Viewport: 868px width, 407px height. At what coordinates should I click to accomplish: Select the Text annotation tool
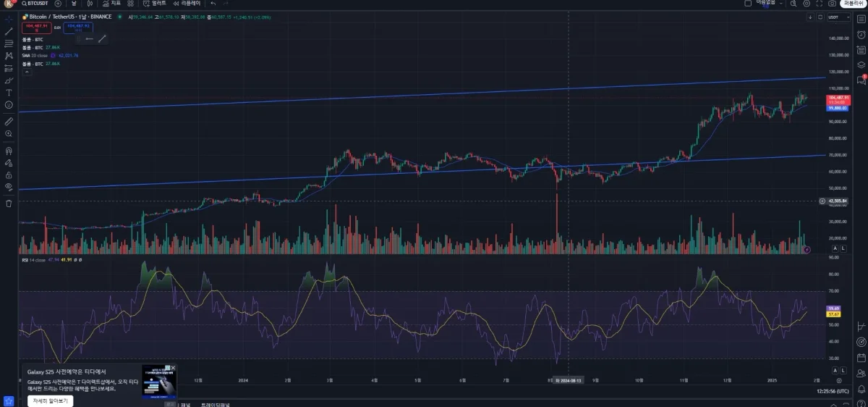9,93
